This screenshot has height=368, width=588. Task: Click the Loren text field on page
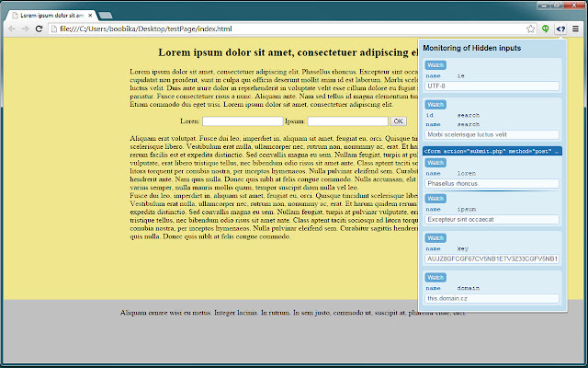point(242,121)
